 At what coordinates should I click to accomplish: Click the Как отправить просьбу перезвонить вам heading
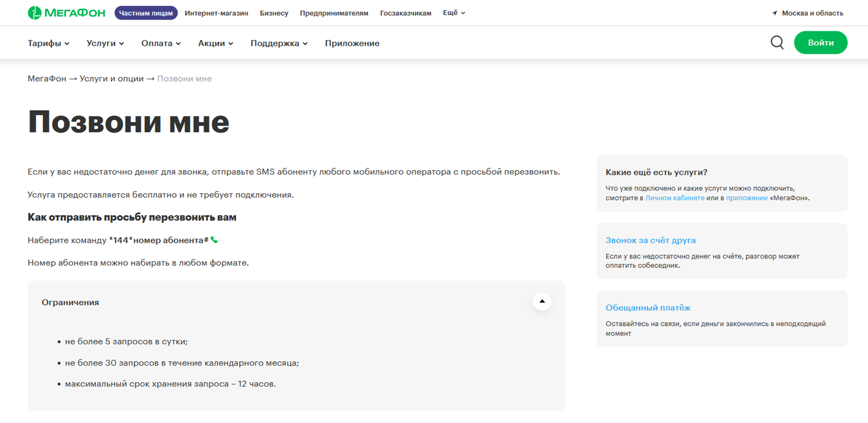click(x=132, y=218)
